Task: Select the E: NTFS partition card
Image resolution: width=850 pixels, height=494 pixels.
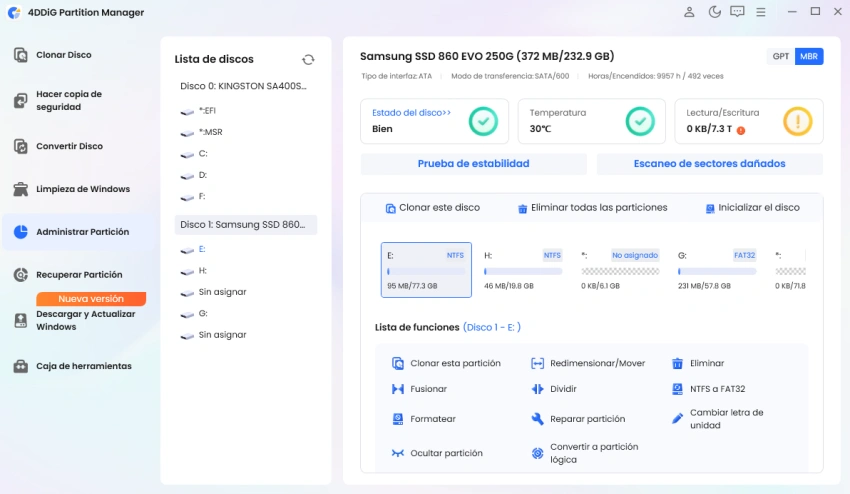Action: pyautogui.click(x=426, y=270)
